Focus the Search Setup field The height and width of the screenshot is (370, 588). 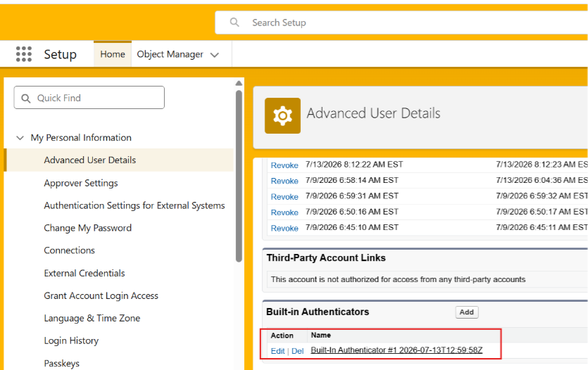pos(401,23)
